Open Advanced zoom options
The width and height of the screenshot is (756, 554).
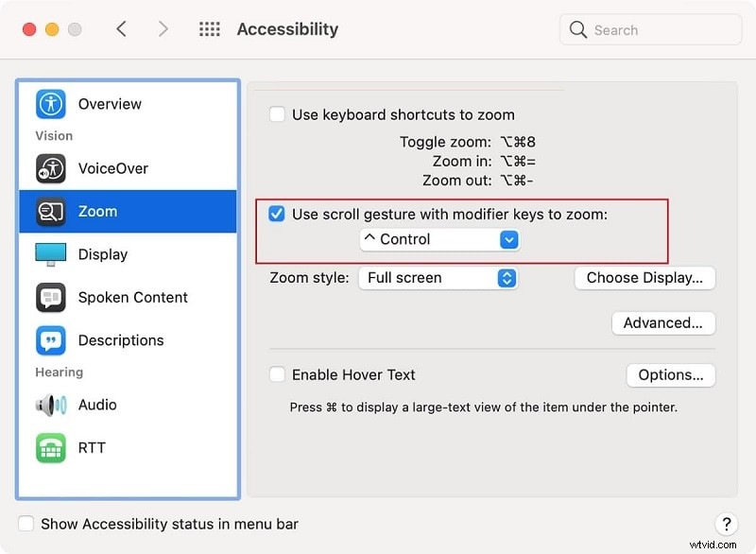coord(663,323)
